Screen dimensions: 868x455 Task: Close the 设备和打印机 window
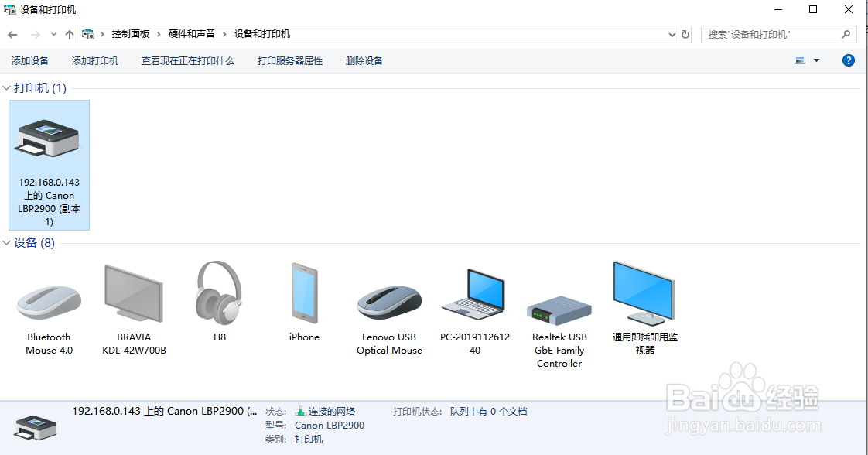pyautogui.click(x=848, y=9)
